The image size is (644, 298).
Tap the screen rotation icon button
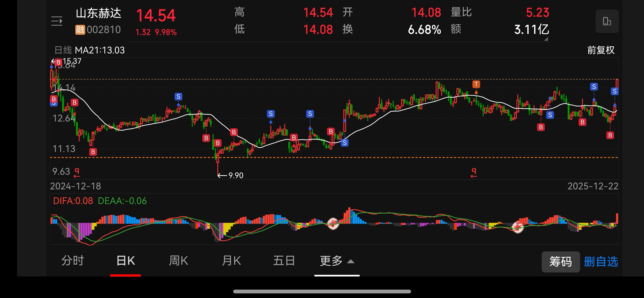click(x=607, y=21)
